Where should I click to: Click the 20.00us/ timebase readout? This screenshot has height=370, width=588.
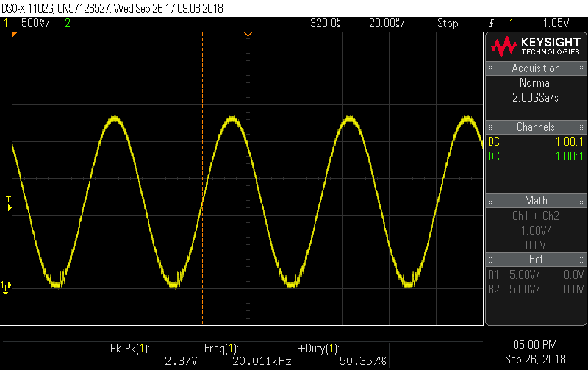(387, 24)
